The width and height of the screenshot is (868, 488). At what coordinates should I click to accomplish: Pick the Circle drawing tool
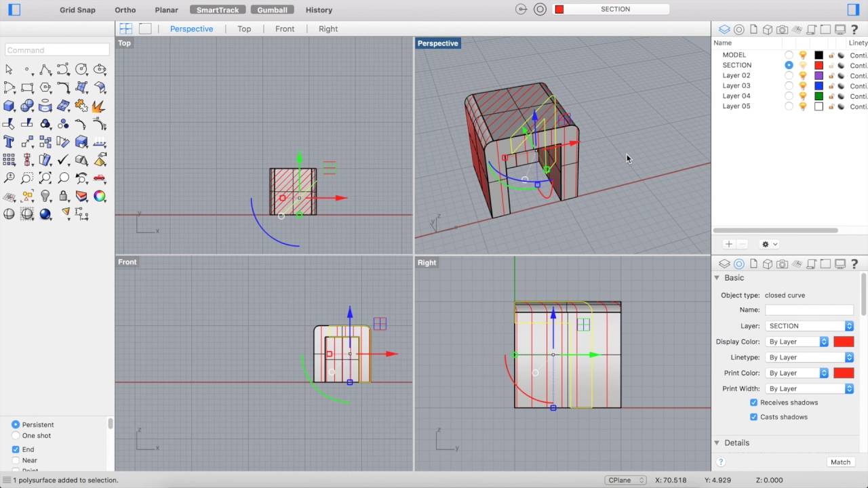(x=81, y=69)
